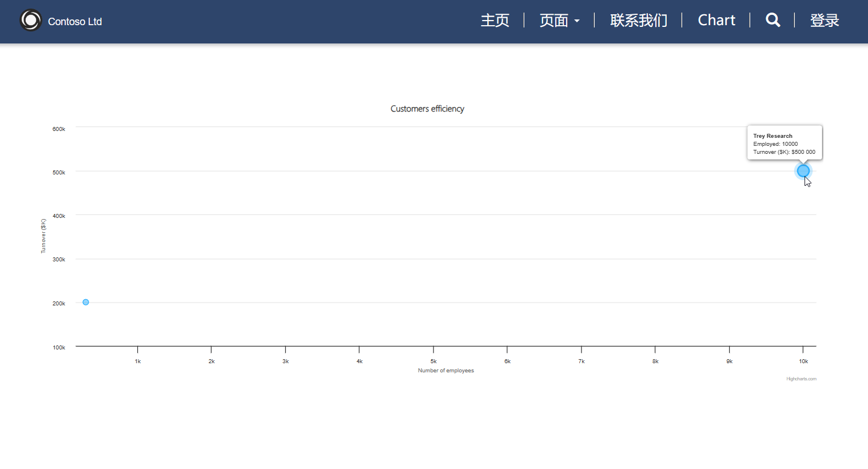Open the 主页 home menu item
868x469 pixels.
[495, 21]
